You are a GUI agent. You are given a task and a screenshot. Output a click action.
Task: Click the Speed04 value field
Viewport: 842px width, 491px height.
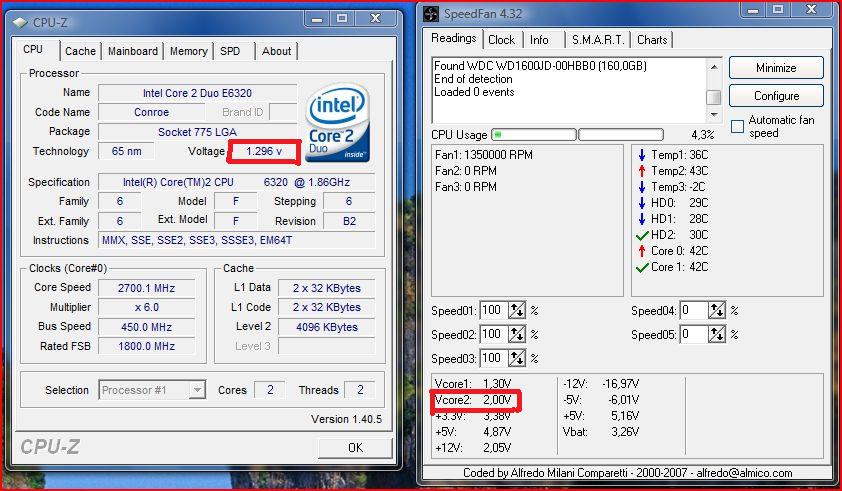click(x=694, y=311)
